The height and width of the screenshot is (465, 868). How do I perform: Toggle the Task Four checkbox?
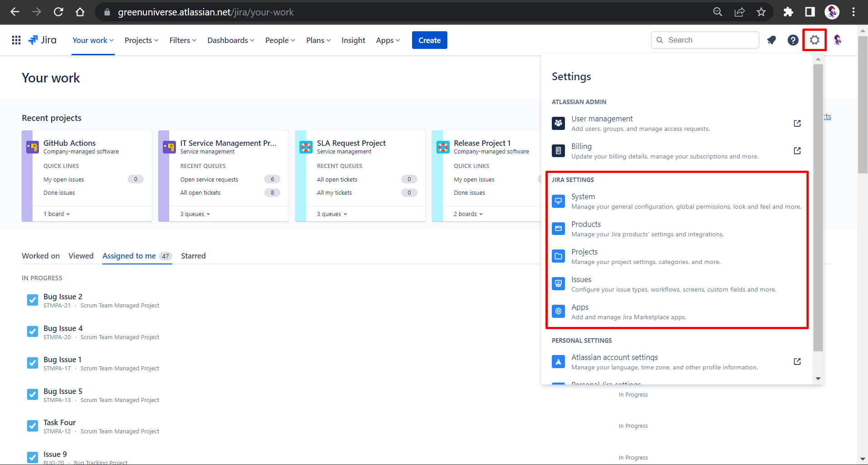(x=32, y=426)
